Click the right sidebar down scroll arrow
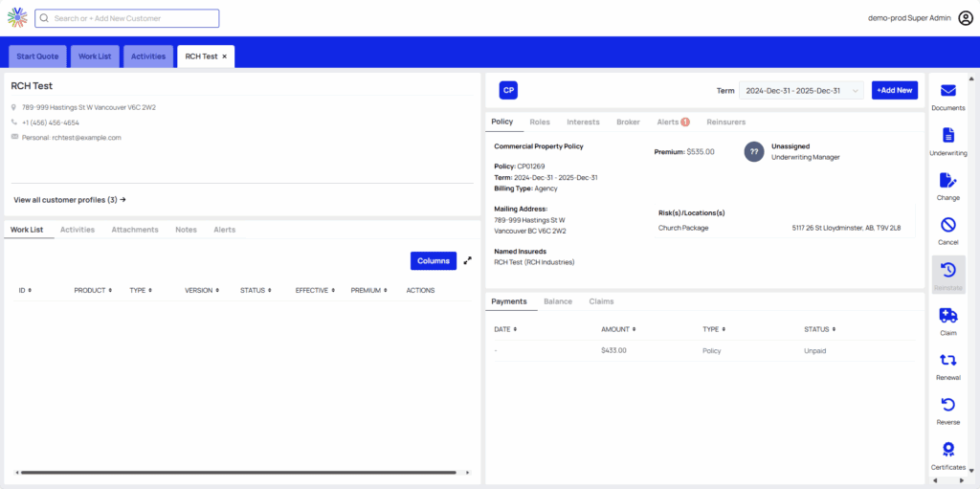 pyautogui.click(x=971, y=471)
